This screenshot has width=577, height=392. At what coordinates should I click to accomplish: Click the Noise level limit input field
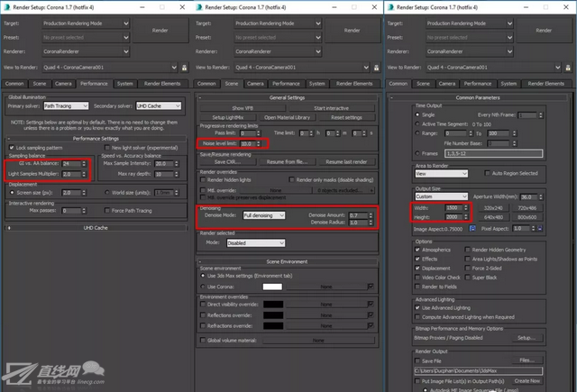pos(247,143)
